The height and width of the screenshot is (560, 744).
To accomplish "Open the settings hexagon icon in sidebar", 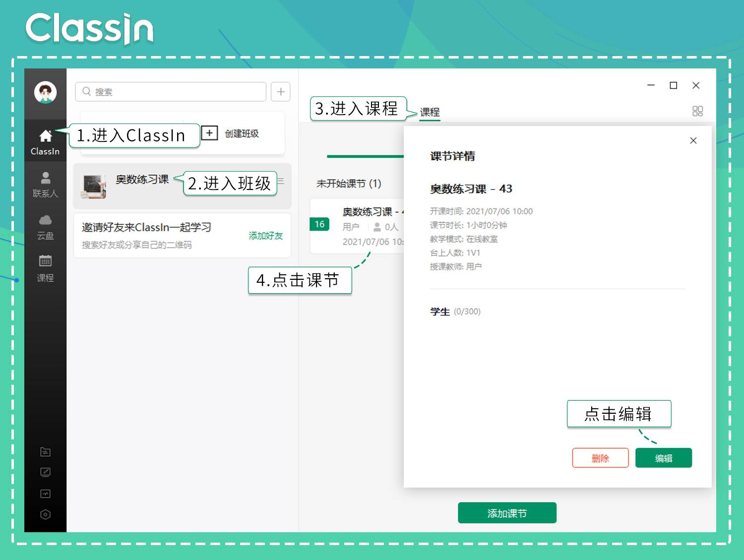I will (45, 514).
